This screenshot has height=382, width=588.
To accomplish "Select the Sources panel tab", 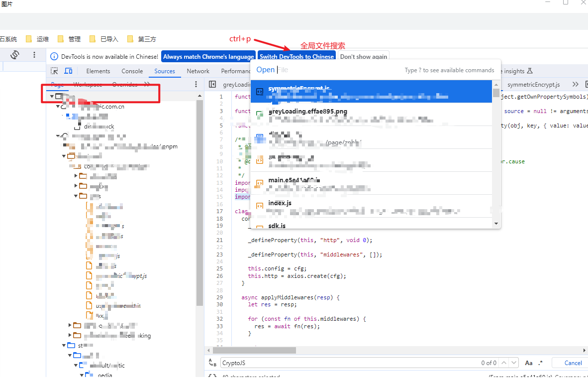I will coord(165,71).
